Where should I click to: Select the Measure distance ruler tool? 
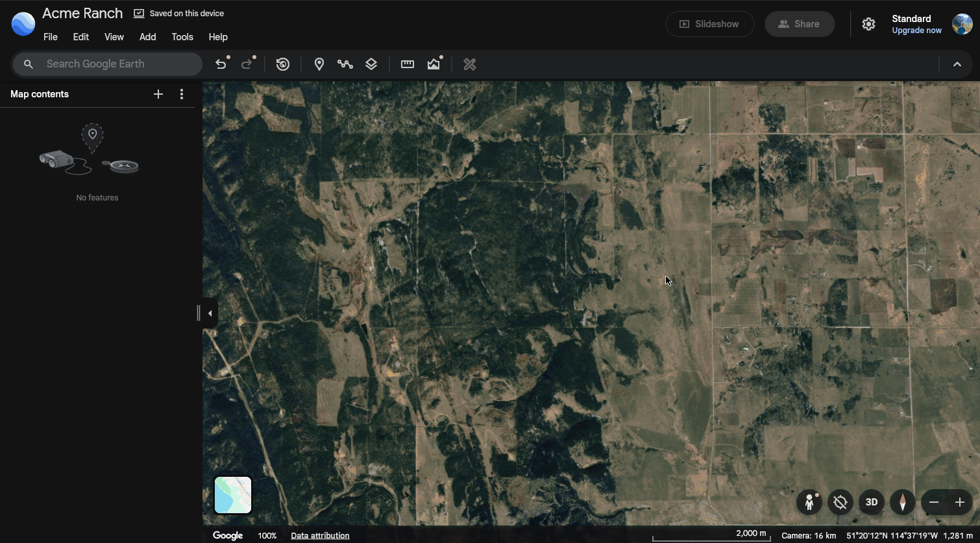tap(408, 64)
